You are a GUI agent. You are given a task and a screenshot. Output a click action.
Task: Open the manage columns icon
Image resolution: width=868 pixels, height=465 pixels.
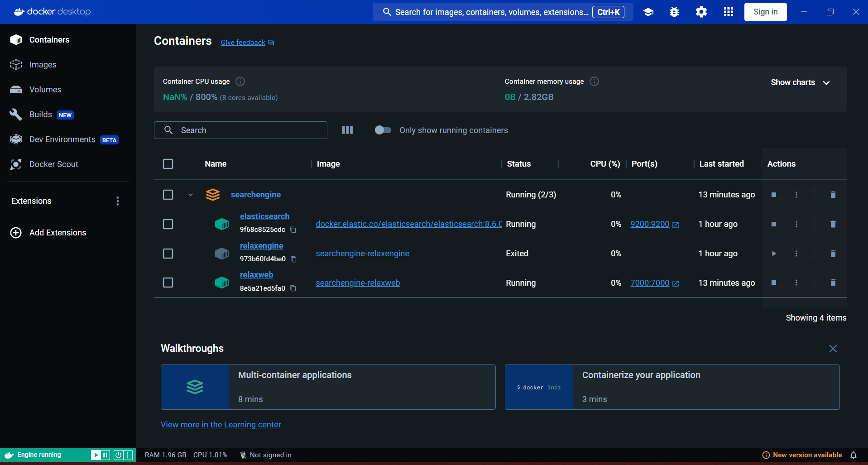tap(347, 130)
